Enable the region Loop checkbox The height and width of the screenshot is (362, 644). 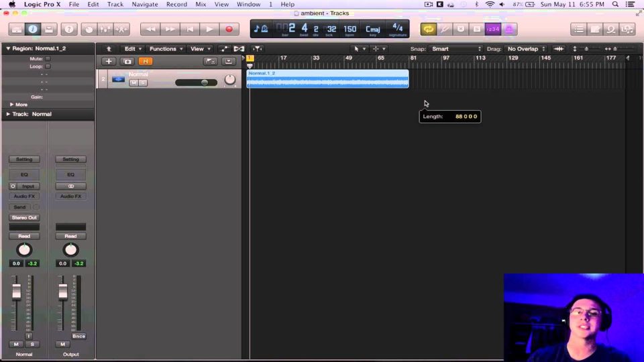tap(48, 66)
